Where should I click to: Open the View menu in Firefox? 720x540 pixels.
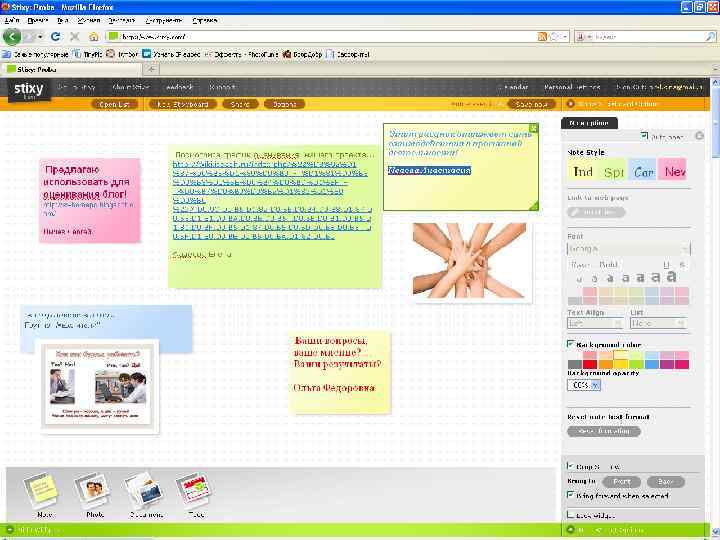pos(63,20)
